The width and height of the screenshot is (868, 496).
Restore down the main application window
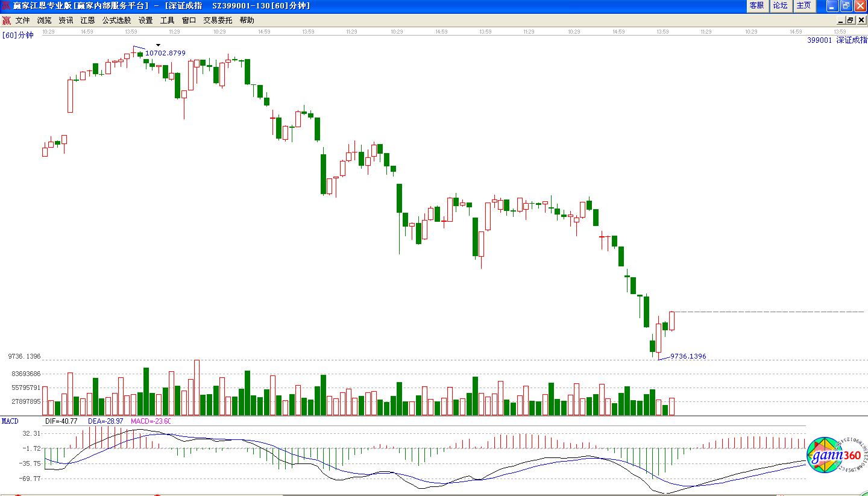pyautogui.click(x=846, y=5)
